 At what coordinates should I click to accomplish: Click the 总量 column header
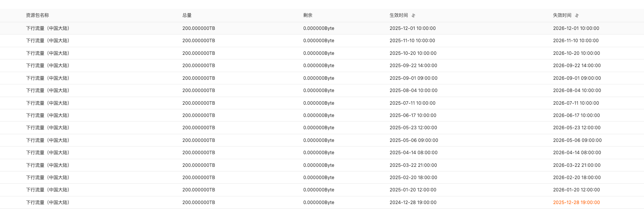coord(187,15)
